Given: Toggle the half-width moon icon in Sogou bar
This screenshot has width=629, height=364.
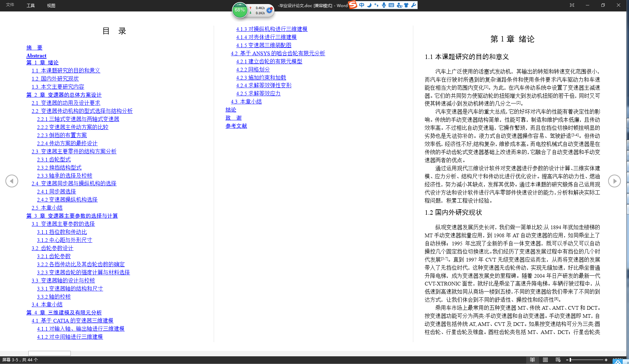Looking at the screenshot, I should (x=369, y=5).
